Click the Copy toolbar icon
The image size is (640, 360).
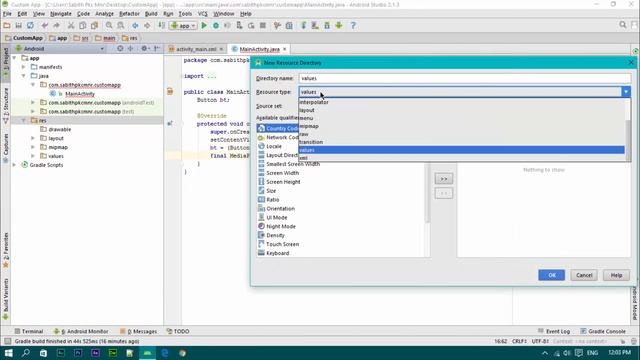pos(82,25)
